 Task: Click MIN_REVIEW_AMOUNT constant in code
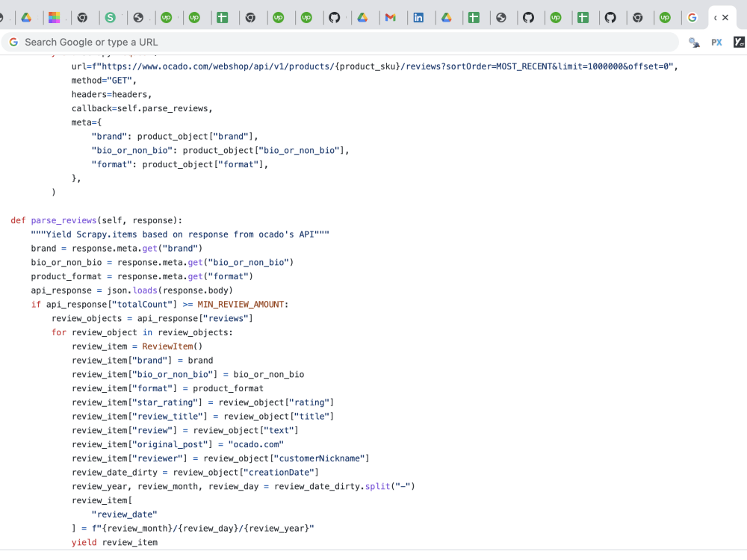tap(241, 305)
